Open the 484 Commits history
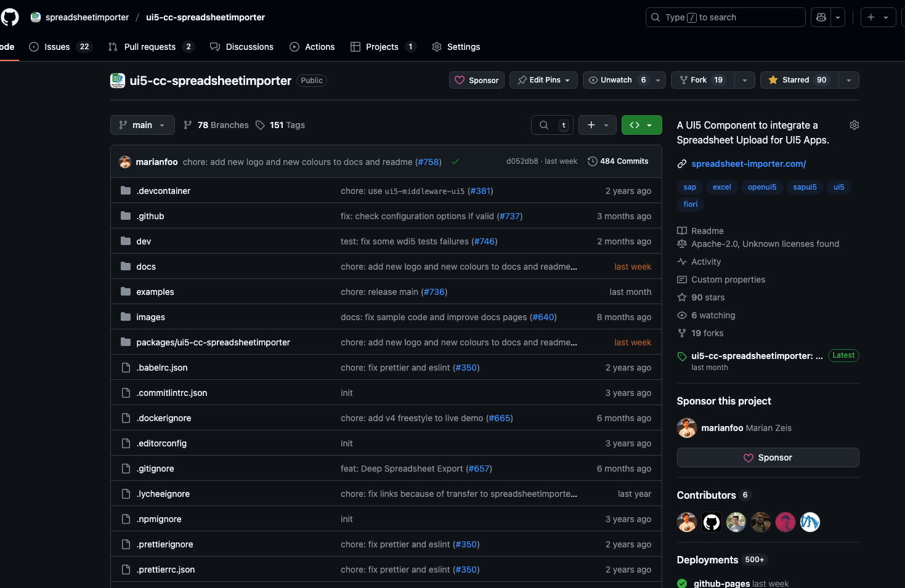 pos(618,161)
